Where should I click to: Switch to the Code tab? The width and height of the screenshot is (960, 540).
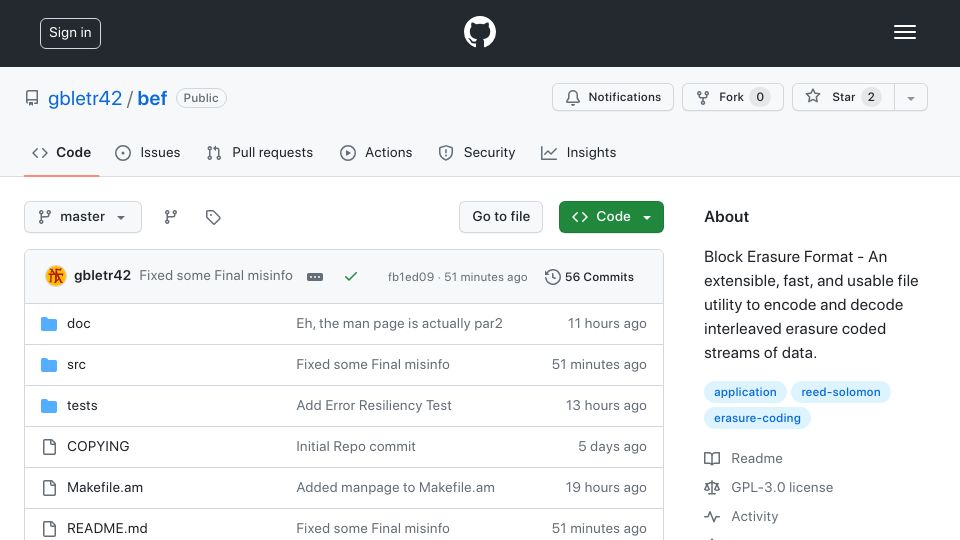click(61, 152)
